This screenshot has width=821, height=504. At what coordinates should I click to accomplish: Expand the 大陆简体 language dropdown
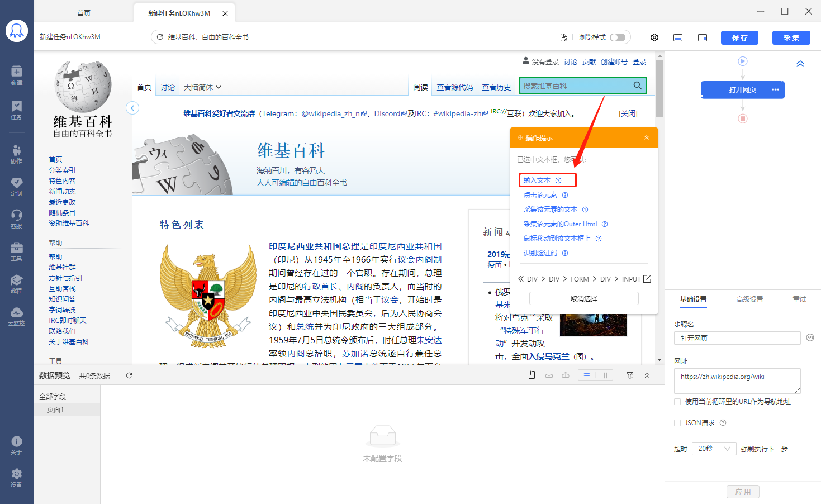tap(202, 87)
